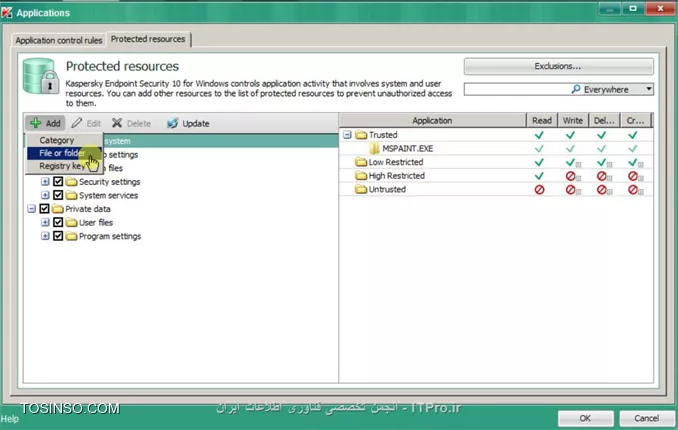The width and height of the screenshot is (678, 430).
Task: Click the search magnifier icon
Action: click(x=576, y=89)
